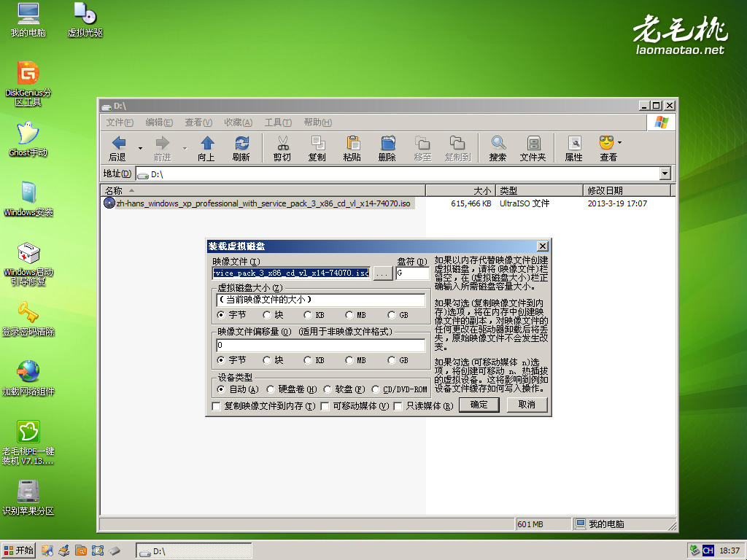The image size is (747, 560).
Task: Open the 查看 menu in menu bar
Action: tap(198, 122)
